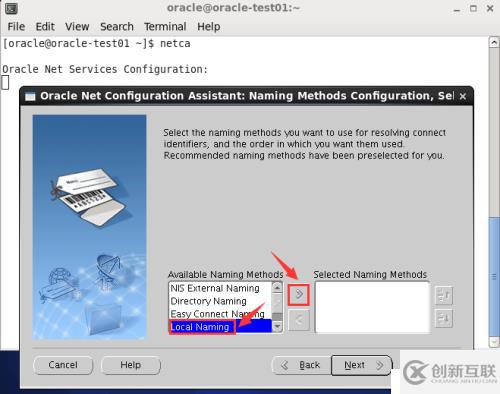The height and width of the screenshot is (394, 500).
Task: Click terminal scrollbar up arrow
Action: [494, 42]
